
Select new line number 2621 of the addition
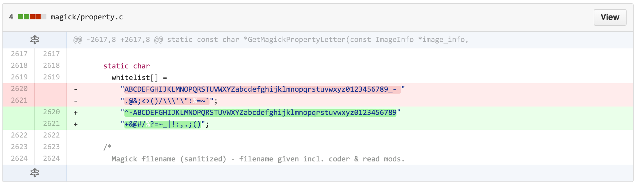(x=51, y=124)
